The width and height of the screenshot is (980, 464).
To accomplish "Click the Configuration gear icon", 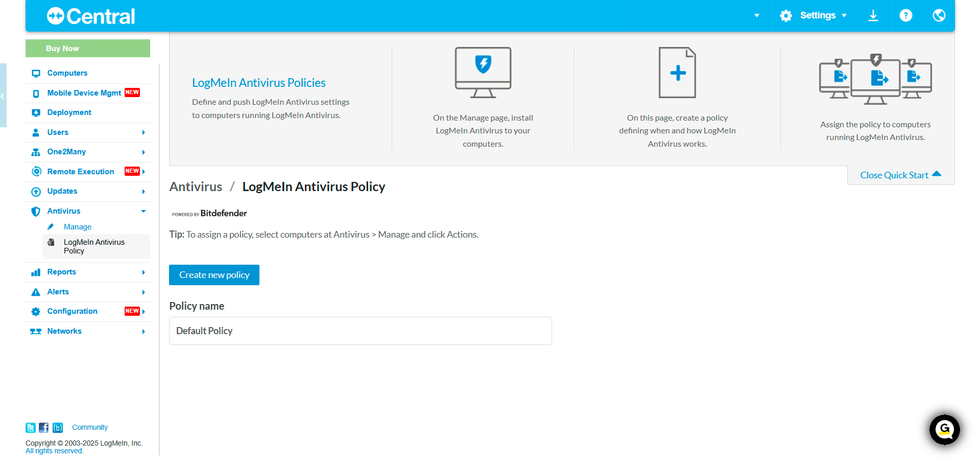I will 36,312.
